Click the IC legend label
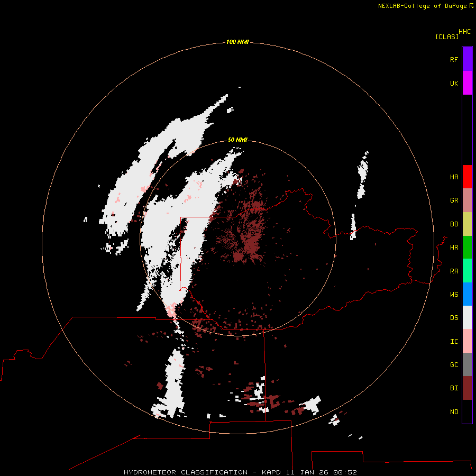This screenshot has width=476, height=476. tap(454, 342)
